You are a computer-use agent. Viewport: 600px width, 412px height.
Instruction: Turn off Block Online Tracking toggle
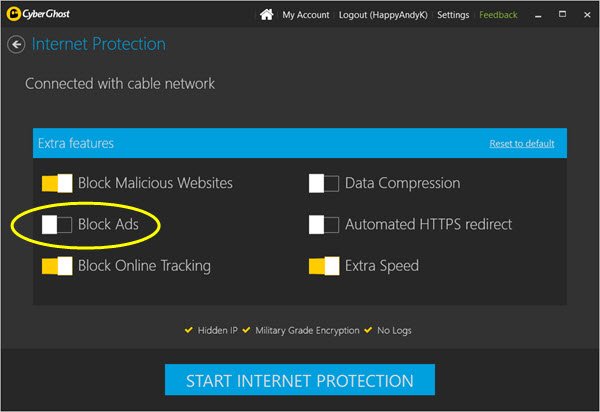coord(57,266)
